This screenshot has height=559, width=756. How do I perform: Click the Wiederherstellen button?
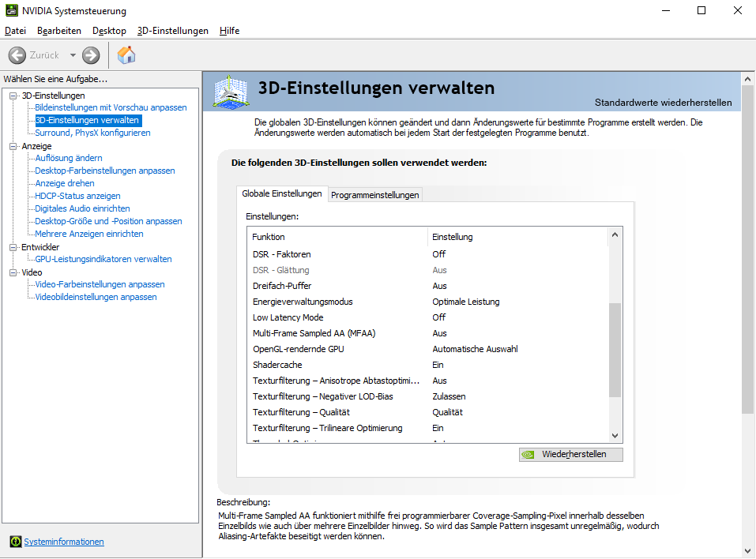point(571,455)
